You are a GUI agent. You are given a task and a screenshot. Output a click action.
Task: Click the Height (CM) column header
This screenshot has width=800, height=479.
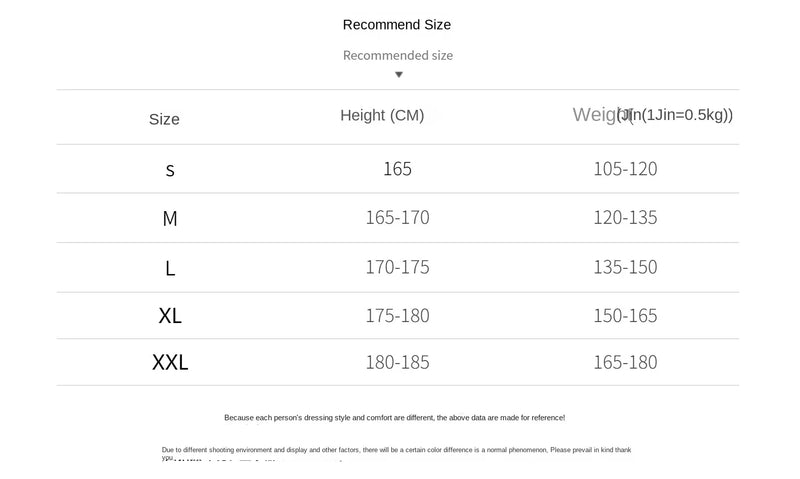point(382,115)
